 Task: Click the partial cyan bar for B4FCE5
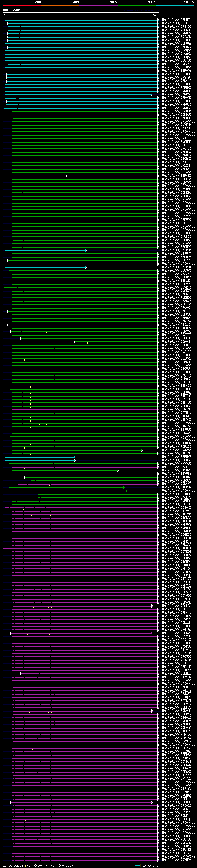pyautogui.click(x=112, y=176)
